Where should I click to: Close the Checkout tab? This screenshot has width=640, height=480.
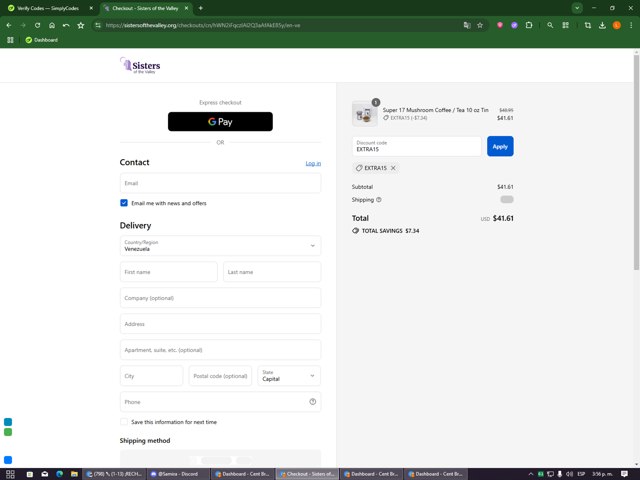click(187, 8)
